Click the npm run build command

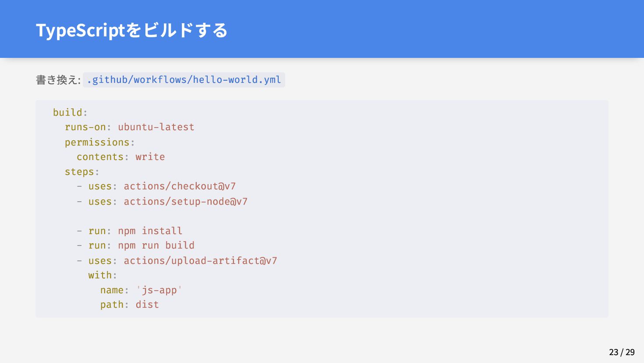(x=156, y=246)
